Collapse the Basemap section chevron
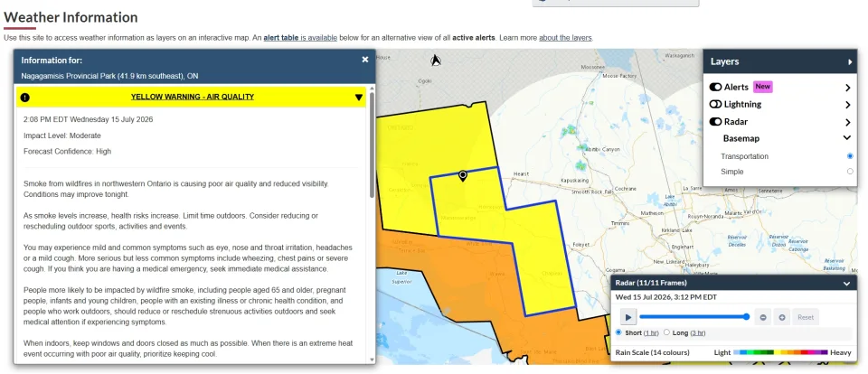This screenshot has height=374, width=868. point(847,138)
